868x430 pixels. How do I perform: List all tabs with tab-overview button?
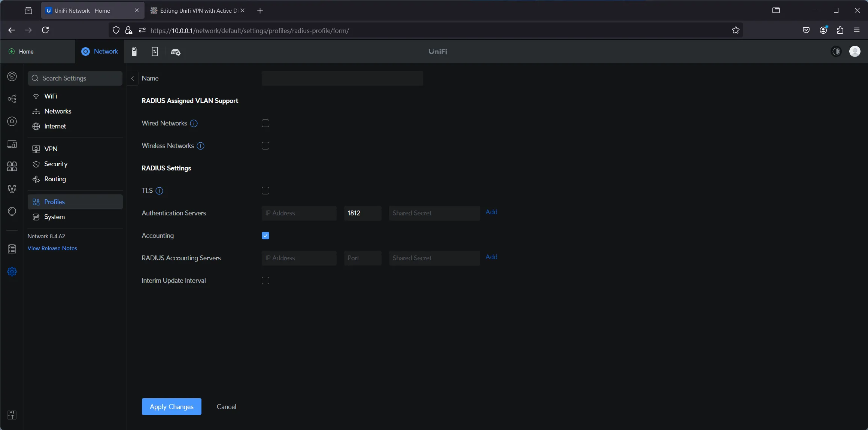[x=28, y=10]
